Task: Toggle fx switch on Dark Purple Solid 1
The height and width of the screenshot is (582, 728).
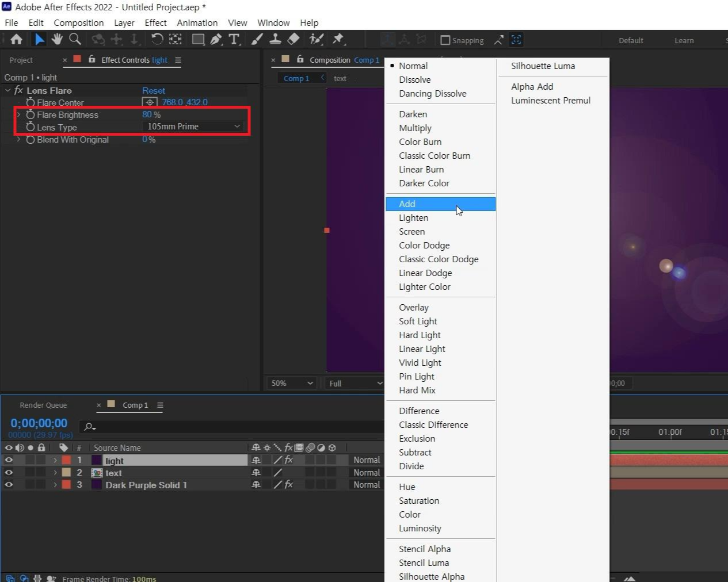Action: [x=289, y=484]
